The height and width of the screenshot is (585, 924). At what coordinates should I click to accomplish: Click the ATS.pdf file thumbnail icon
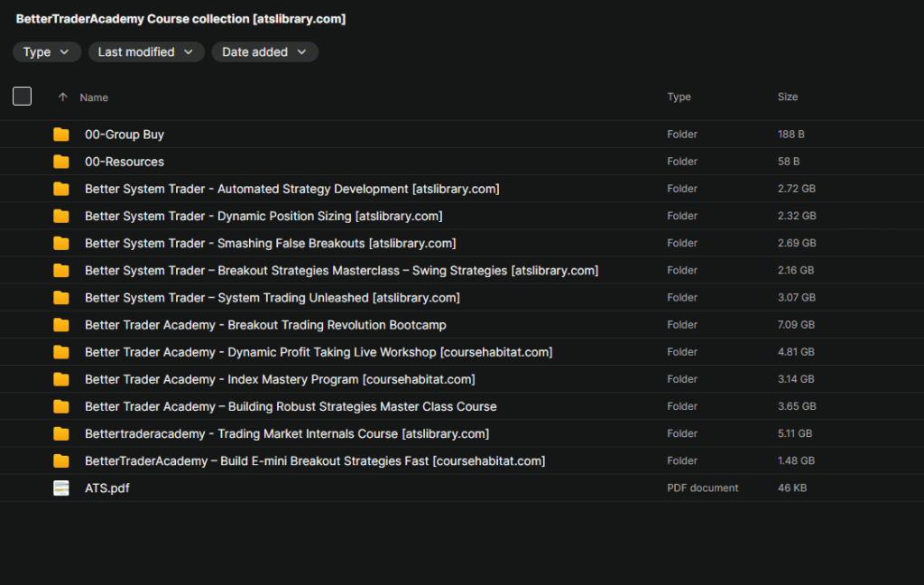click(x=61, y=488)
